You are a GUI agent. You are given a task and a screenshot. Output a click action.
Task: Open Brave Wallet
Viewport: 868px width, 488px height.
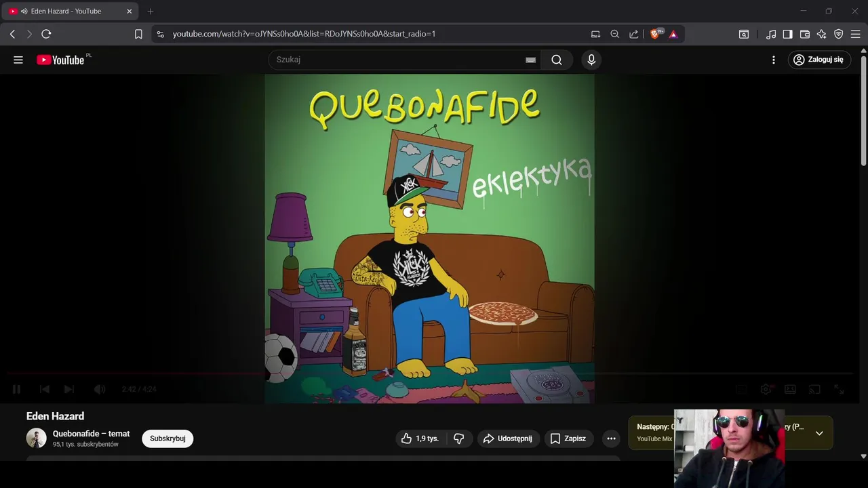coord(805,34)
